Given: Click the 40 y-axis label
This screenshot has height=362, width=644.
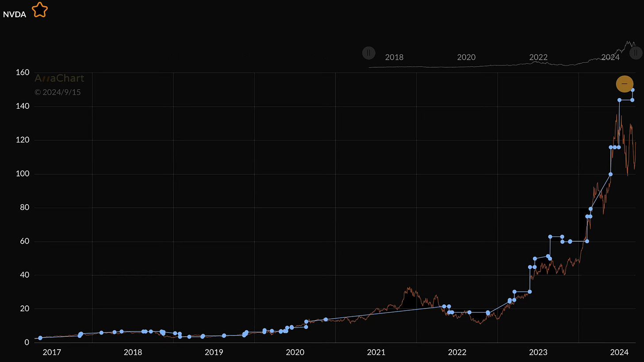Looking at the screenshot, I should click(x=25, y=275).
